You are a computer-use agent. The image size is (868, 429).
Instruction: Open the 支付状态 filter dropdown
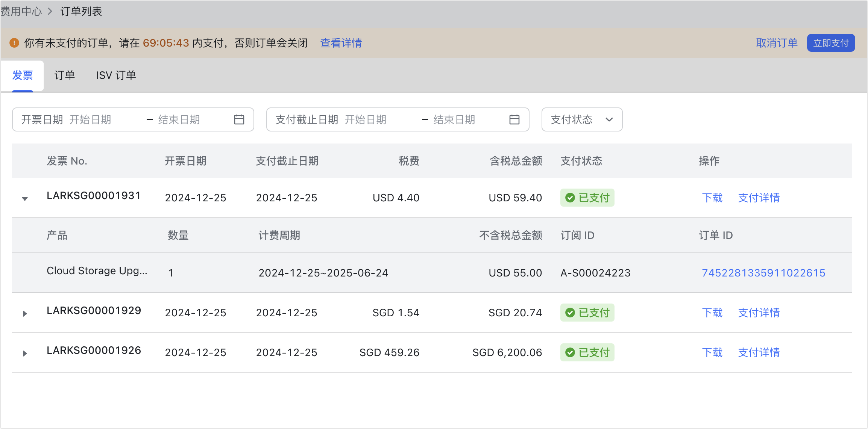click(x=581, y=119)
